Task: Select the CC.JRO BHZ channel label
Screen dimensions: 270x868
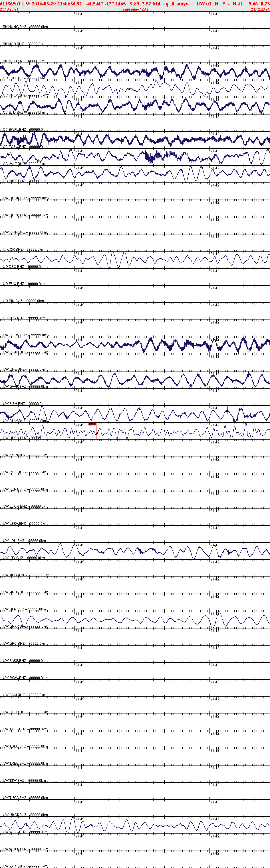Action: pos(24,78)
